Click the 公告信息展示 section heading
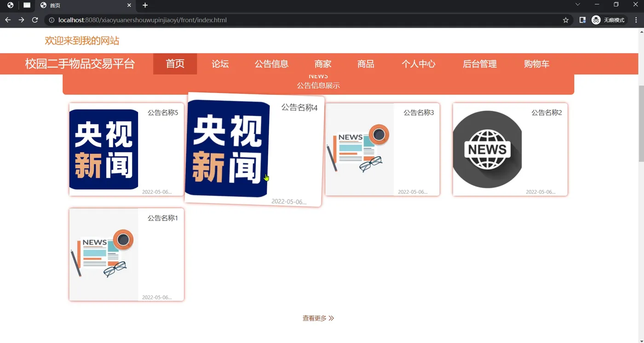 pyautogui.click(x=318, y=86)
